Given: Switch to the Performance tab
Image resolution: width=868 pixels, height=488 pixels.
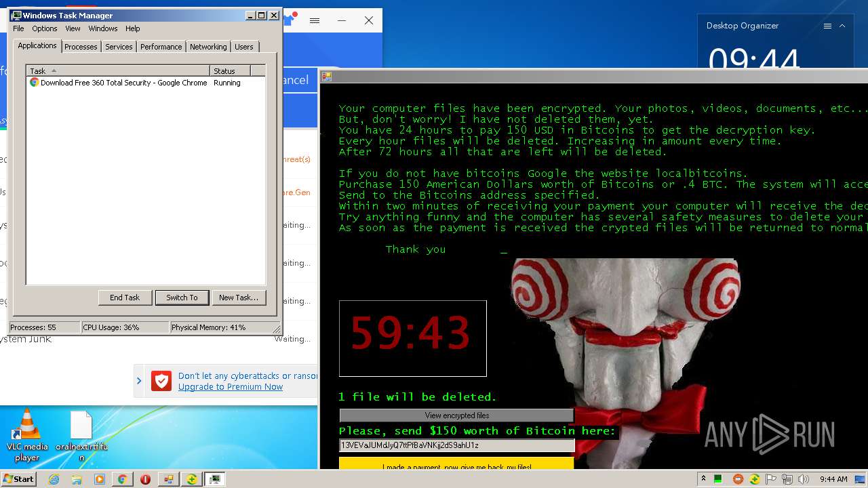Looking at the screenshot, I should (161, 47).
